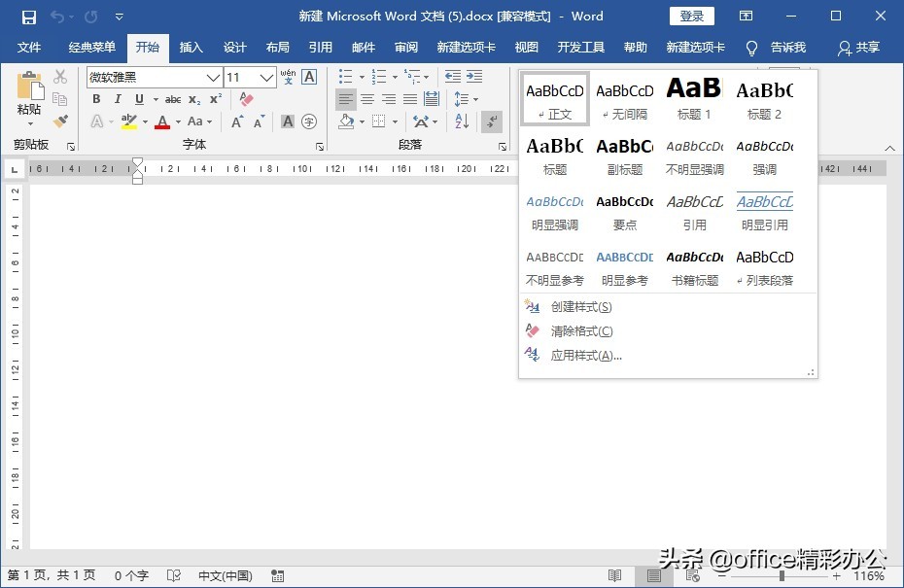Viewport: 904px width, 588px height.
Task: Select the 明显引用 style thumbnail
Action: point(764,210)
